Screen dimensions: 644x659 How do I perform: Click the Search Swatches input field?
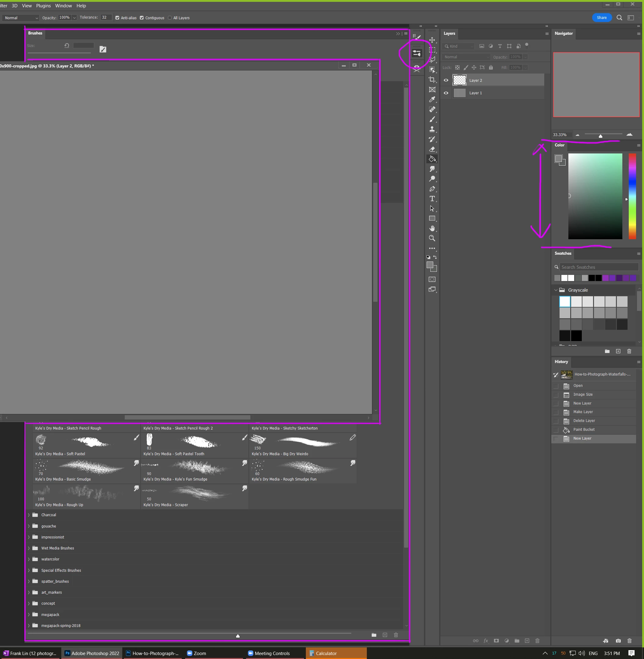599,267
